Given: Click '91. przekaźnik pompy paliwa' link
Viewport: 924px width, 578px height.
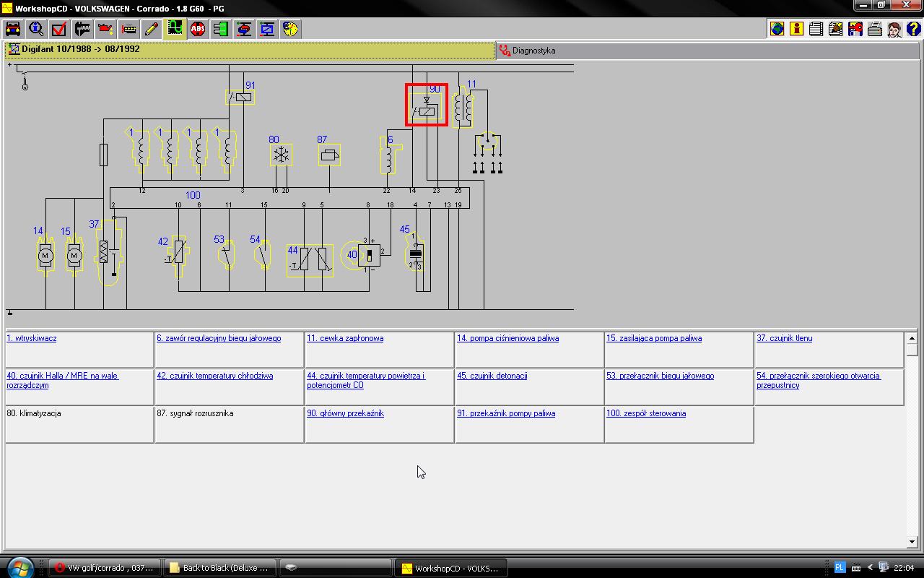Looking at the screenshot, I should click(x=506, y=413).
